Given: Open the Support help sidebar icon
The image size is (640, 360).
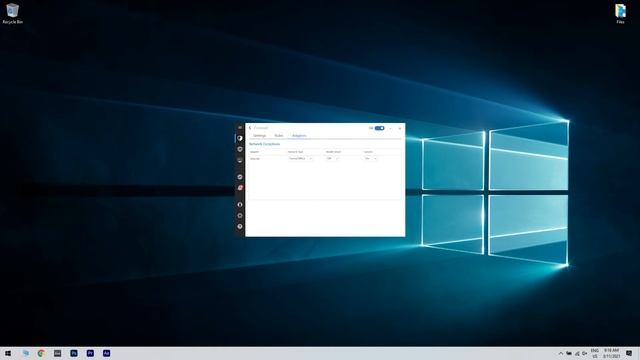Looking at the screenshot, I should pos(240,226).
